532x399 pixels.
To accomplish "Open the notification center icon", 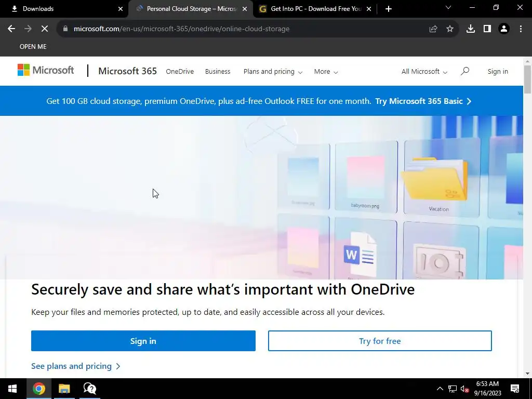I will point(515,389).
